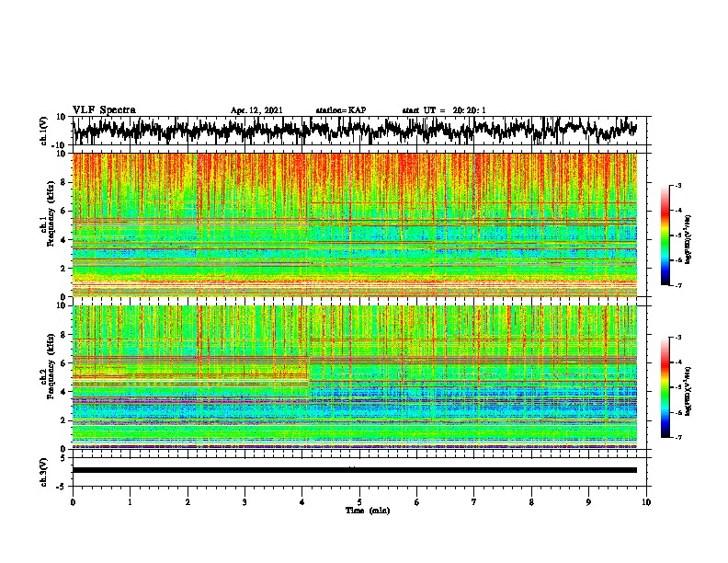Screen dimensions: 728x563
Task: Click the "-5" tick on the ch.3(V) axis
Action: click(x=63, y=487)
